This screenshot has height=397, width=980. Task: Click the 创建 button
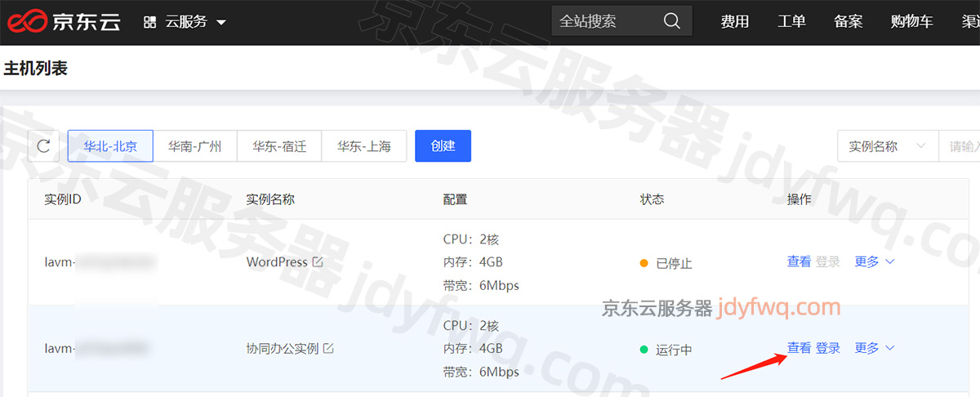pos(443,146)
